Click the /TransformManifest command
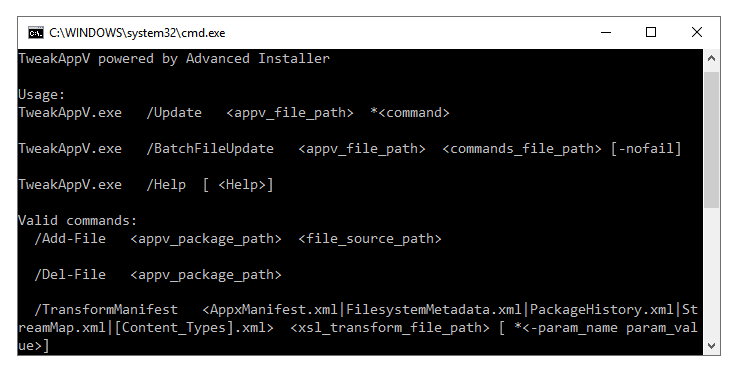This screenshot has height=375, width=742. coord(106,310)
